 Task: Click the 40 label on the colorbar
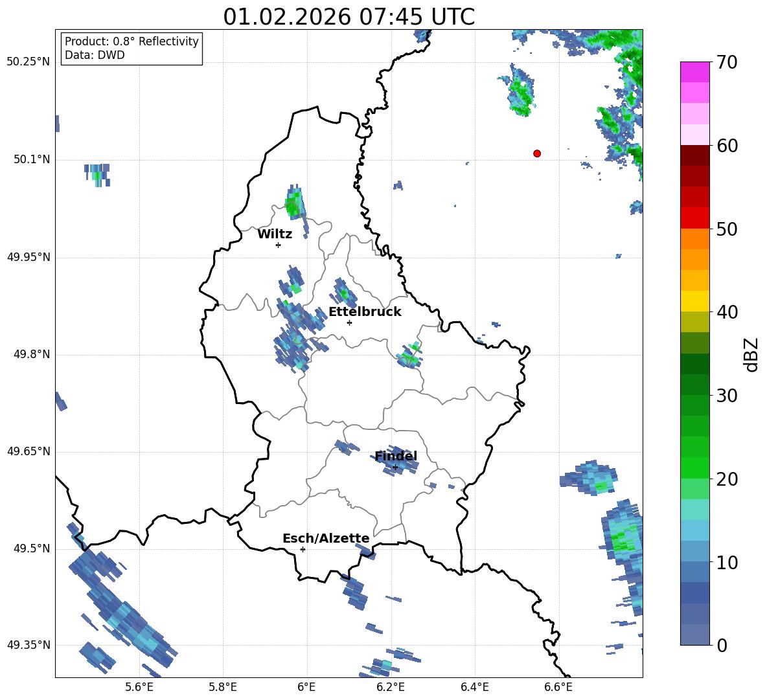pyautogui.click(x=727, y=312)
